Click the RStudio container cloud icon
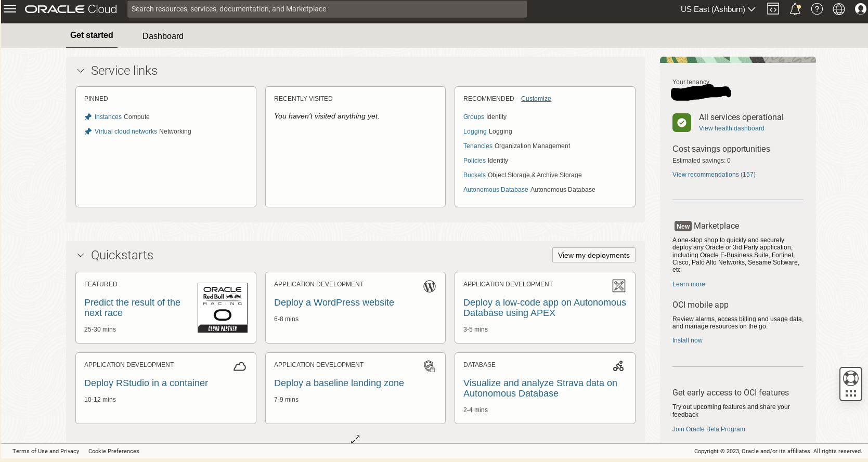The image size is (868, 462). pyautogui.click(x=240, y=367)
